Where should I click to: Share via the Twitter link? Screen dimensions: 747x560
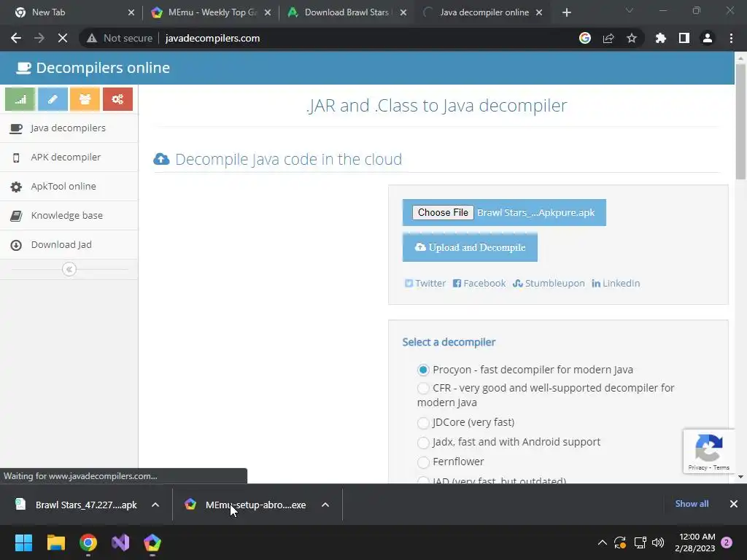(x=425, y=284)
